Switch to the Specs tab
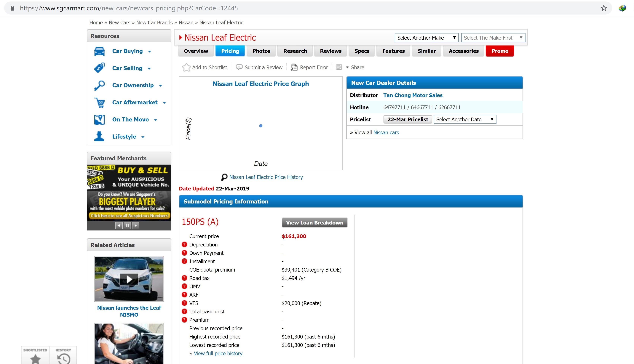Image resolution: width=634 pixels, height=364 pixels. (362, 51)
